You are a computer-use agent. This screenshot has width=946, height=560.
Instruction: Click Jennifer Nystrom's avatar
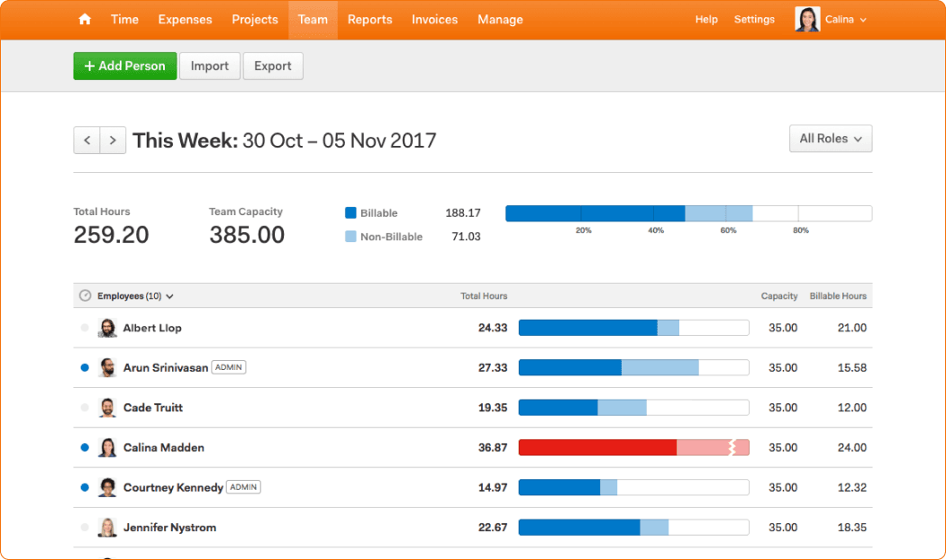107,528
